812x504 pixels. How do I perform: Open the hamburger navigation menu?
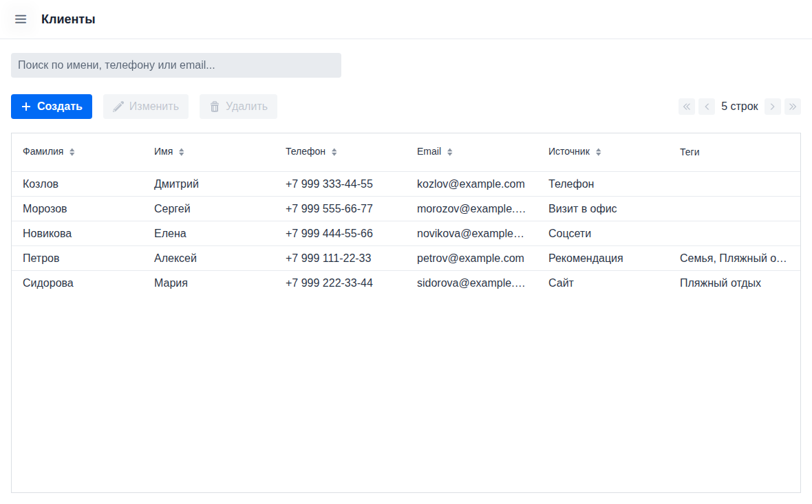[21, 19]
